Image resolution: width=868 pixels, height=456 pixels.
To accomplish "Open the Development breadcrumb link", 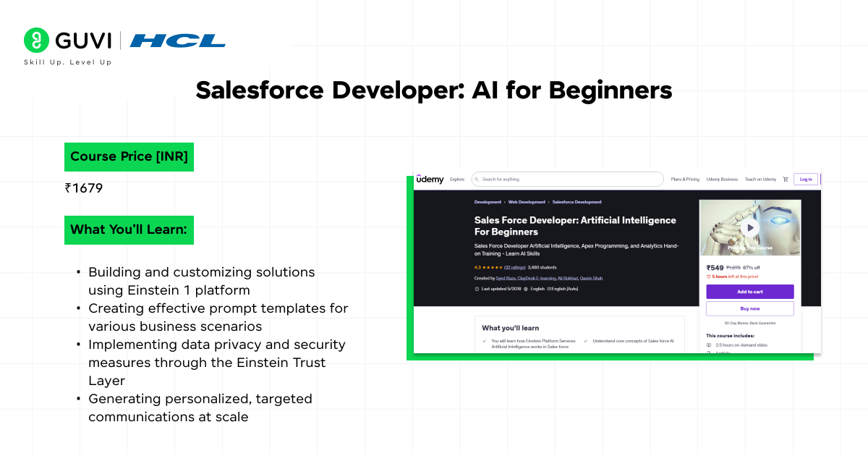I will pyautogui.click(x=488, y=202).
